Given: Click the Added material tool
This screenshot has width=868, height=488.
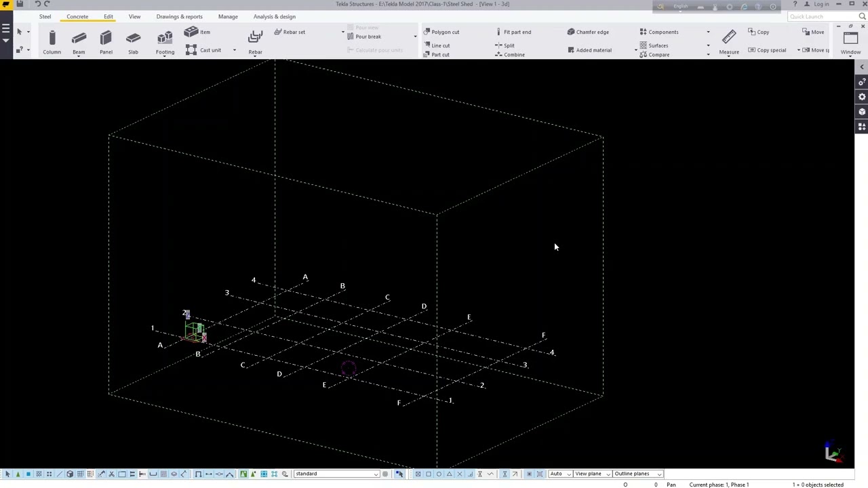Looking at the screenshot, I should coord(589,50).
